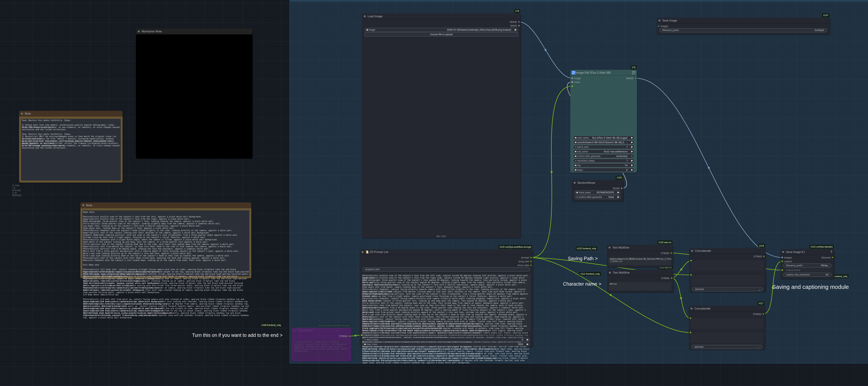Click collapse dot on Save Image node
The width and height of the screenshot is (868, 386).
659,21
